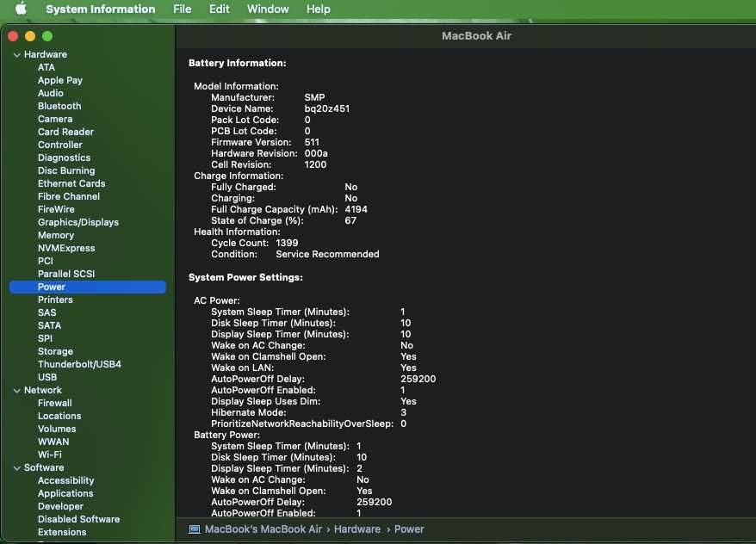Click the Condition value Service Recommended
This screenshot has width=756, height=544.
click(x=327, y=255)
